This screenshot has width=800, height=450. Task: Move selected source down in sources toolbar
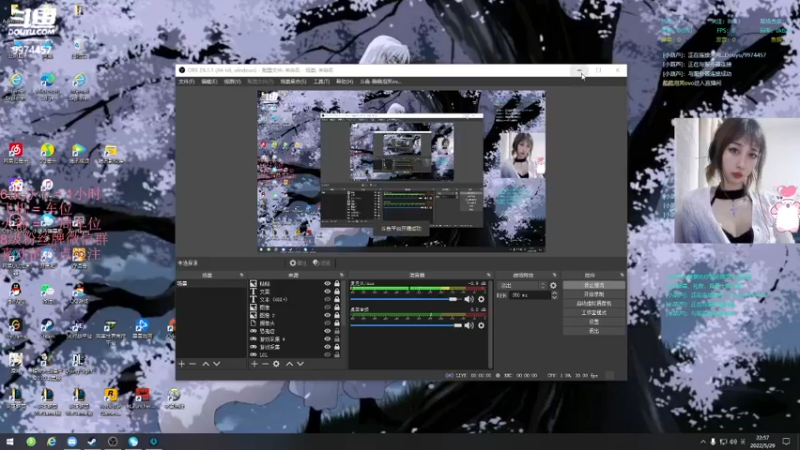[x=300, y=364]
